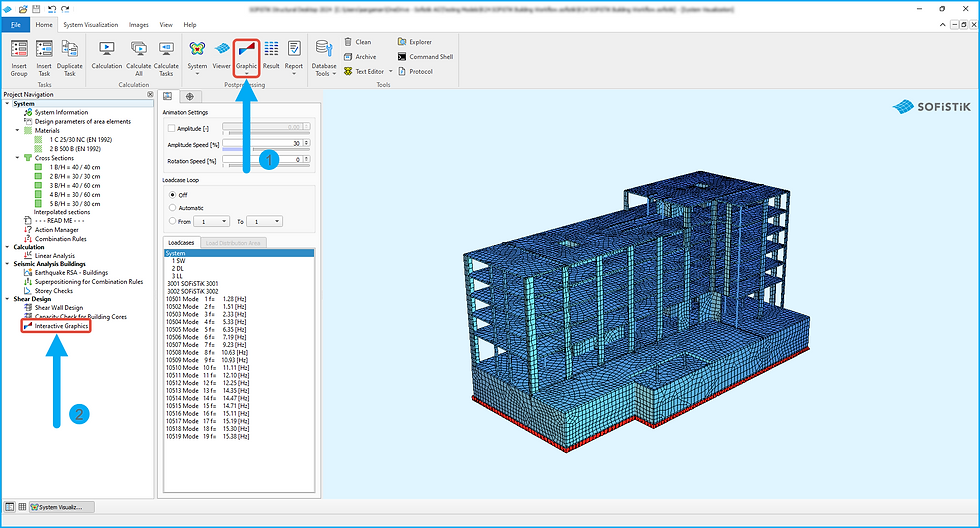This screenshot has height=528, width=980.
Task: Open the Command Shell tool
Action: pos(425,57)
